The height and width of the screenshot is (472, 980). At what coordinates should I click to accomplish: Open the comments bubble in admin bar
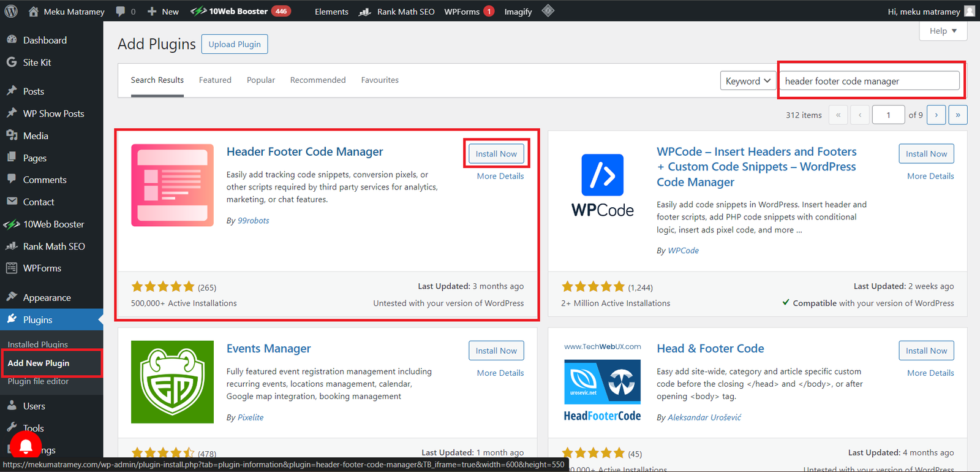126,11
